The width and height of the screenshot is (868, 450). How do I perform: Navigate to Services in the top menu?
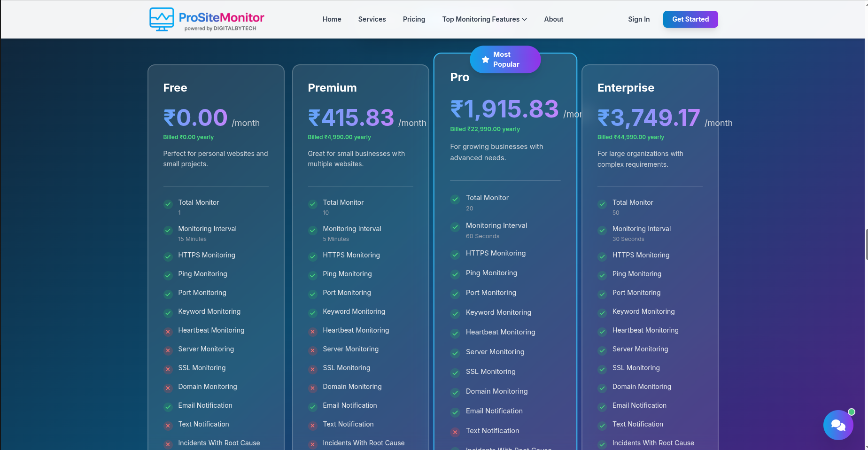(372, 19)
